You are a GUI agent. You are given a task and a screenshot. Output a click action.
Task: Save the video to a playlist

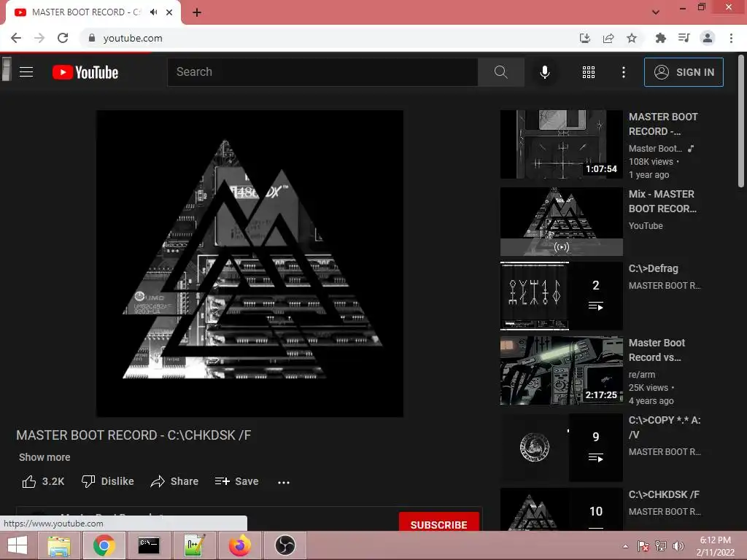tap(237, 481)
